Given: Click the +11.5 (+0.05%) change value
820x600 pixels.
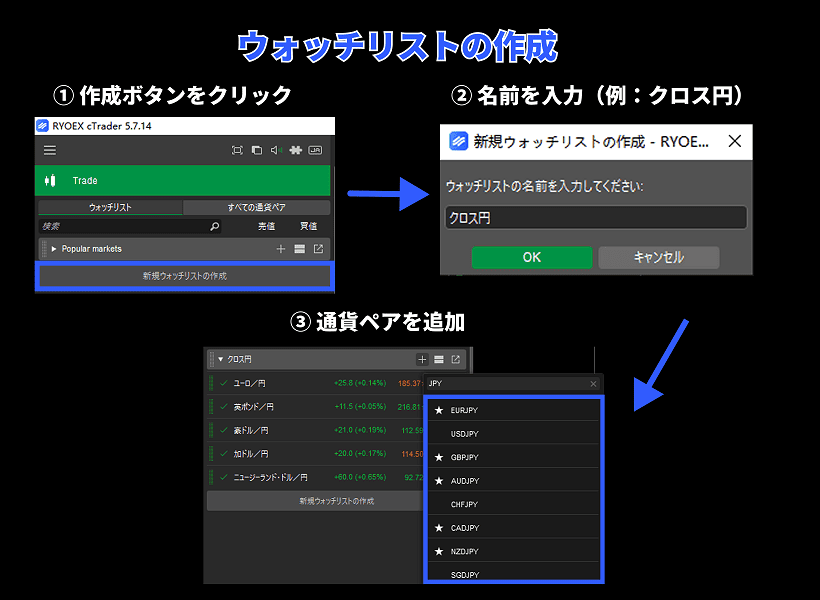Looking at the screenshot, I should (x=360, y=407).
